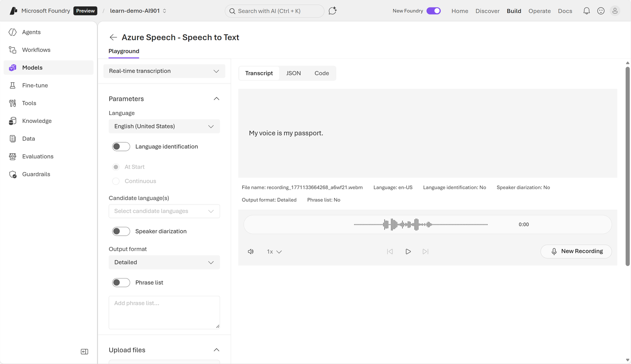The image size is (631, 364).
Task: Open the Build menu
Action: click(514, 11)
